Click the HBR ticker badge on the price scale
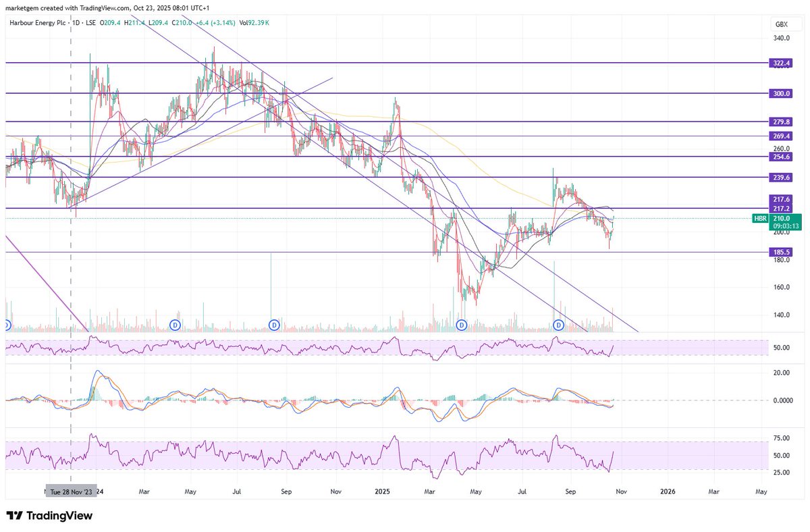 [759, 218]
